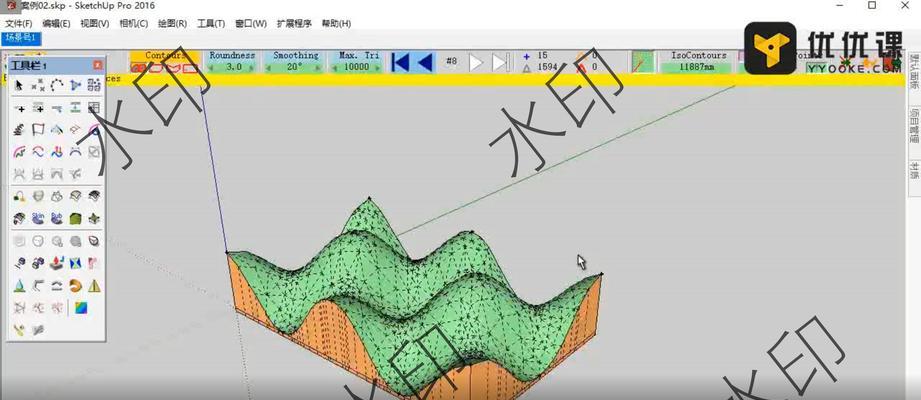Click the orange spiral tool icon
The height and width of the screenshot is (400, 921).
75,285
